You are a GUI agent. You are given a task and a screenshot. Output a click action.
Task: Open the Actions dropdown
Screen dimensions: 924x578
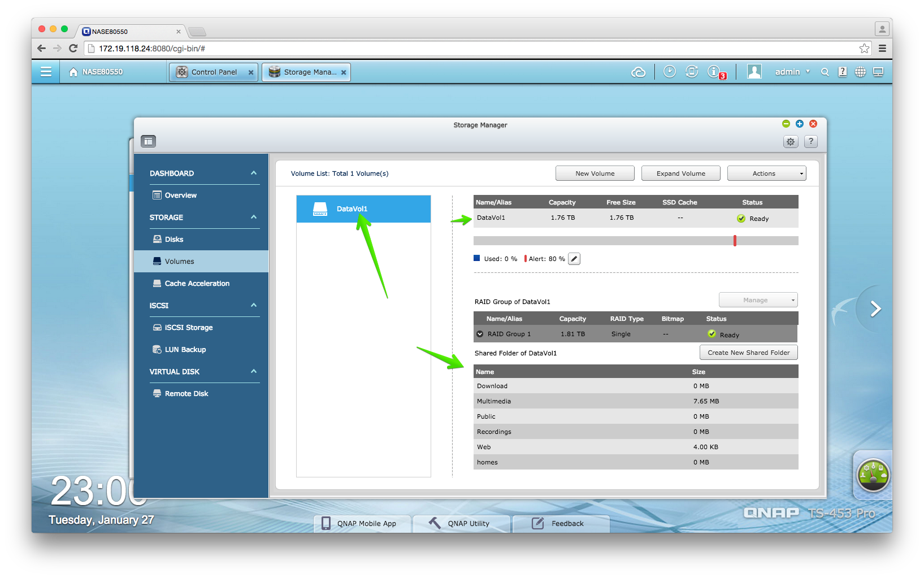766,173
